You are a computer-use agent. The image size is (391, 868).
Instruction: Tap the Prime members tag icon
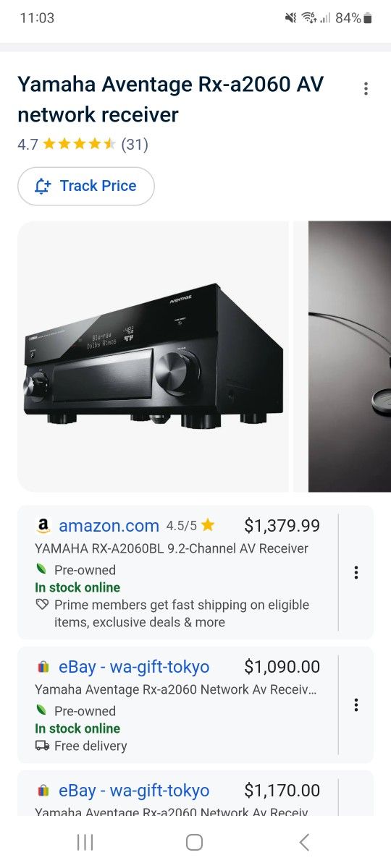pyautogui.click(x=42, y=605)
